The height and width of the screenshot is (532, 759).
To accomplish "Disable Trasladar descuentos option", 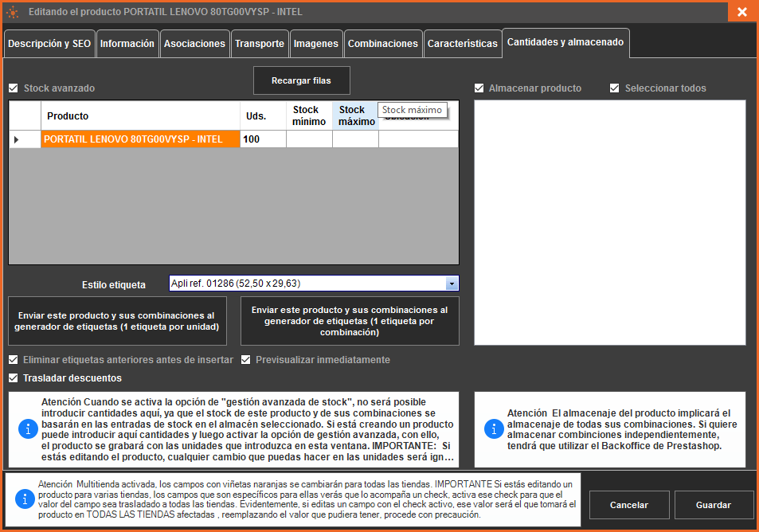I will [14, 378].
